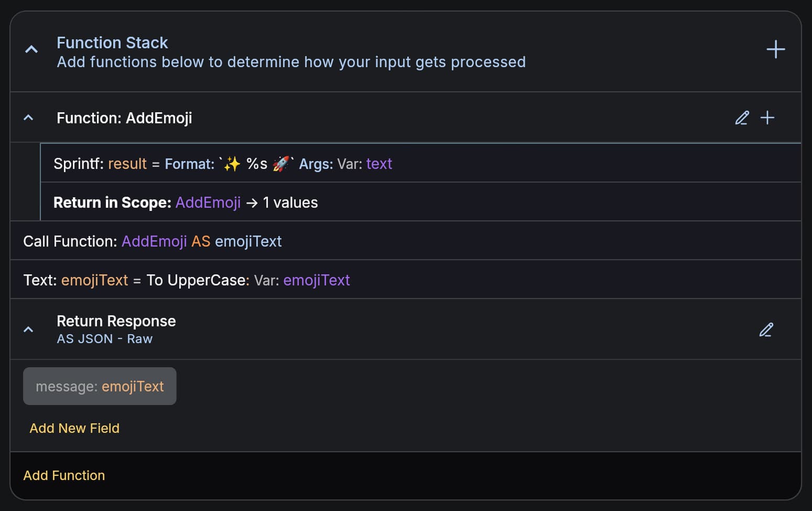Screen dimensions: 812x511
Task: Click the plus beside Function Stack header
Action: [x=776, y=49]
